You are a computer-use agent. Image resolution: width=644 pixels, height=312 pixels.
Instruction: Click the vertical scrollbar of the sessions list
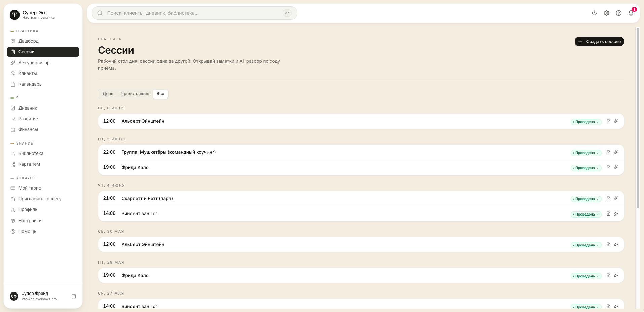coord(638,118)
